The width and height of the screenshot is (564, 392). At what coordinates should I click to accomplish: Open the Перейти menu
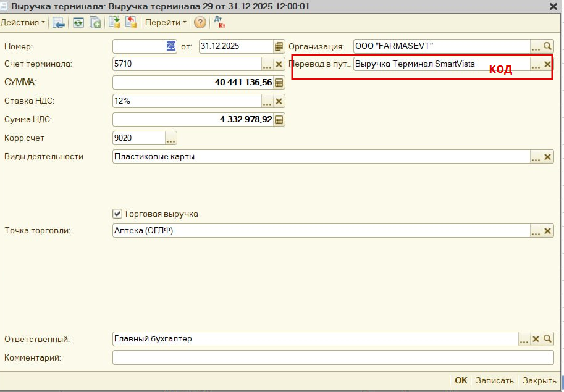click(x=166, y=23)
